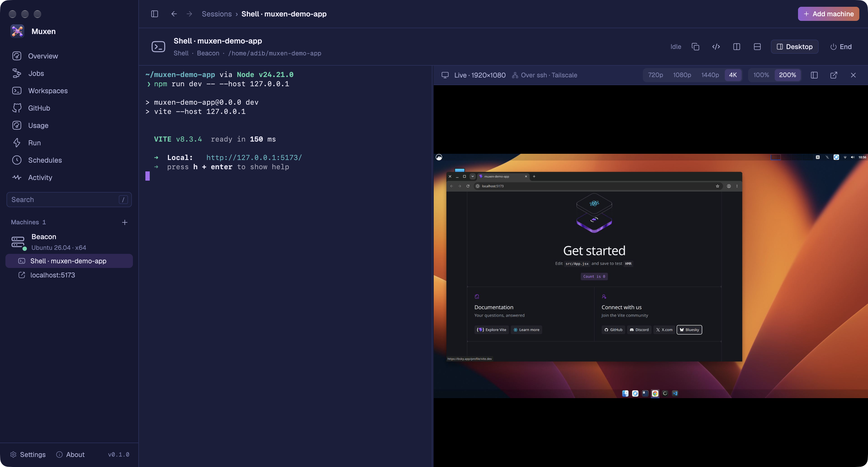
Task: Split the session vertically with the columns icon
Action: pyautogui.click(x=737, y=46)
